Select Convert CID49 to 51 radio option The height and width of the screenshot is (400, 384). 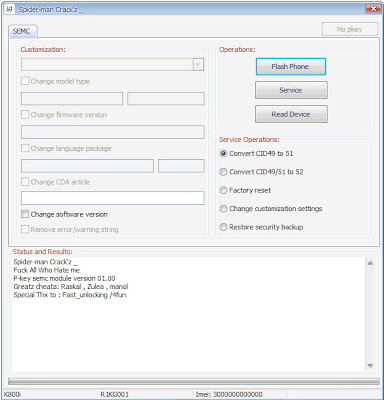[x=223, y=153]
